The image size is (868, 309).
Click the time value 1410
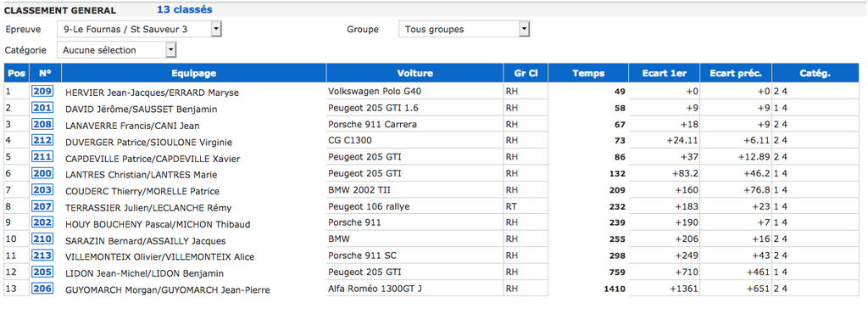[614, 289]
